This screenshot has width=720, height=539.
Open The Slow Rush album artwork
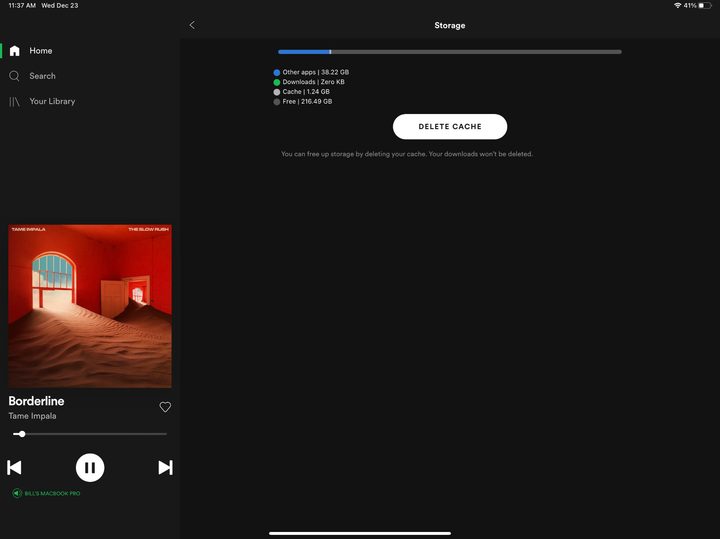90,306
